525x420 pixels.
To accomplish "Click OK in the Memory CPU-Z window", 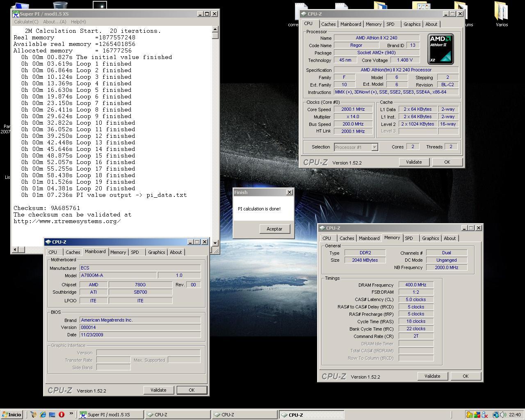I will (466, 376).
